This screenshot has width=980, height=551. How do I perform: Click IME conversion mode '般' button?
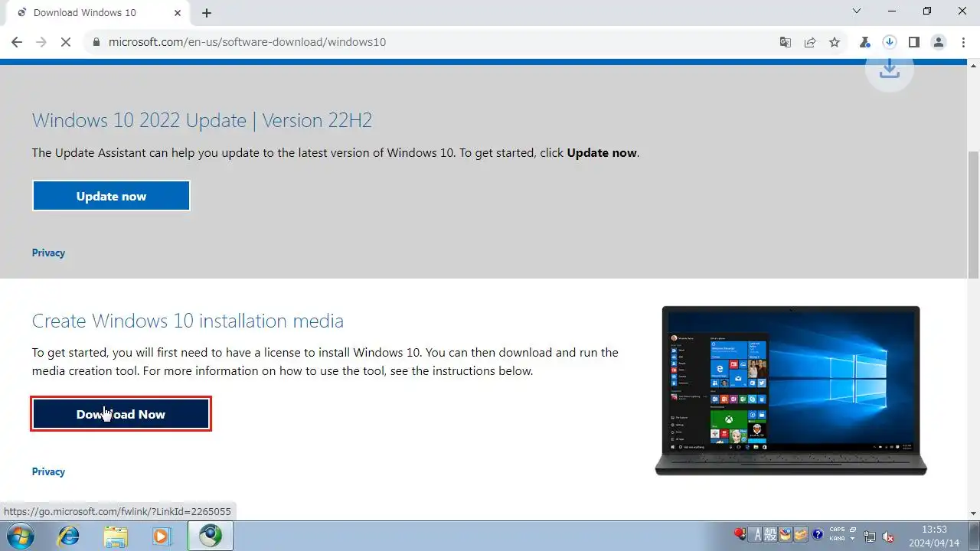coord(769,535)
